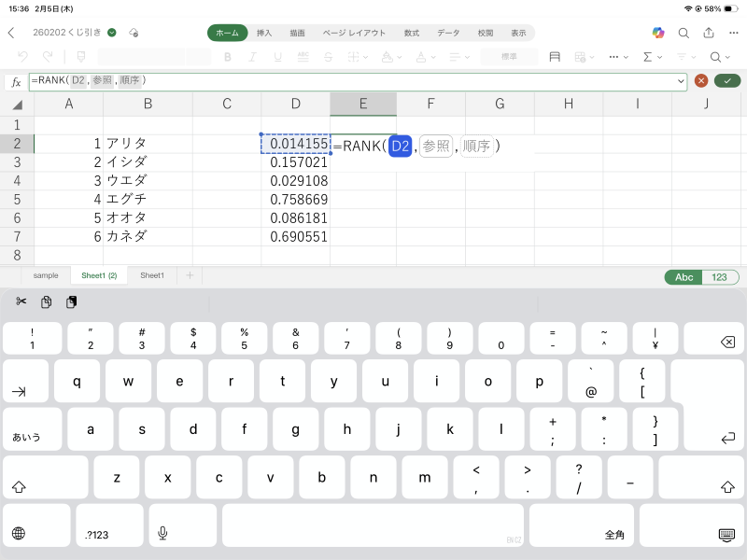747x560 pixels.
Task: Toggle the left shift key
Action: [x=19, y=486]
